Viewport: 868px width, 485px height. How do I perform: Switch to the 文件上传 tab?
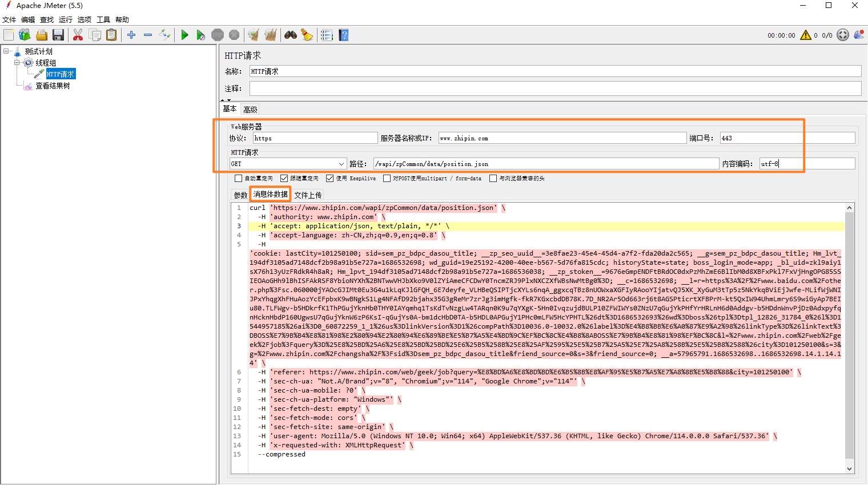pos(308,195)
